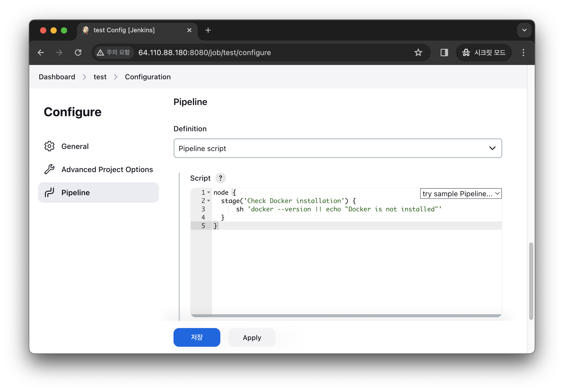Viewport: 564px width, 392px height.
Task: Click line number 4 in the script gutter
Action: pos(203,217)
